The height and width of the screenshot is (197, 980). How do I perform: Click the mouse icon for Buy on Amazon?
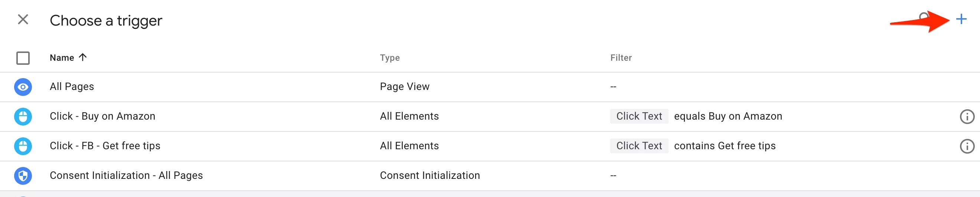[x=23, y=117]
